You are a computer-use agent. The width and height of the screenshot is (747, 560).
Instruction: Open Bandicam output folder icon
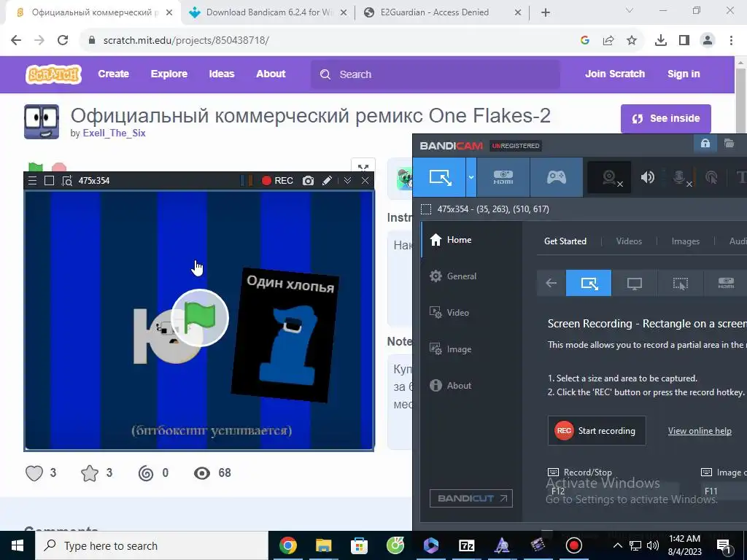(x=729, y=144)
